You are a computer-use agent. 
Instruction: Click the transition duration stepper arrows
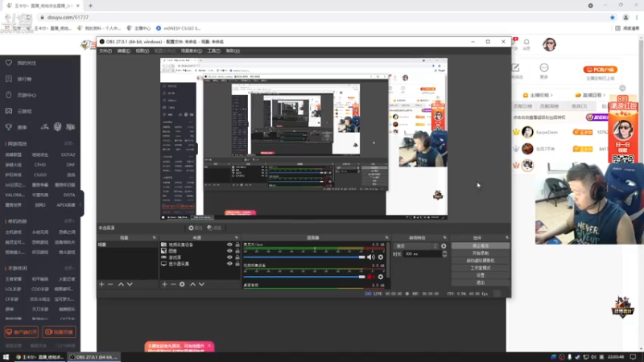(x=444, y=254)
